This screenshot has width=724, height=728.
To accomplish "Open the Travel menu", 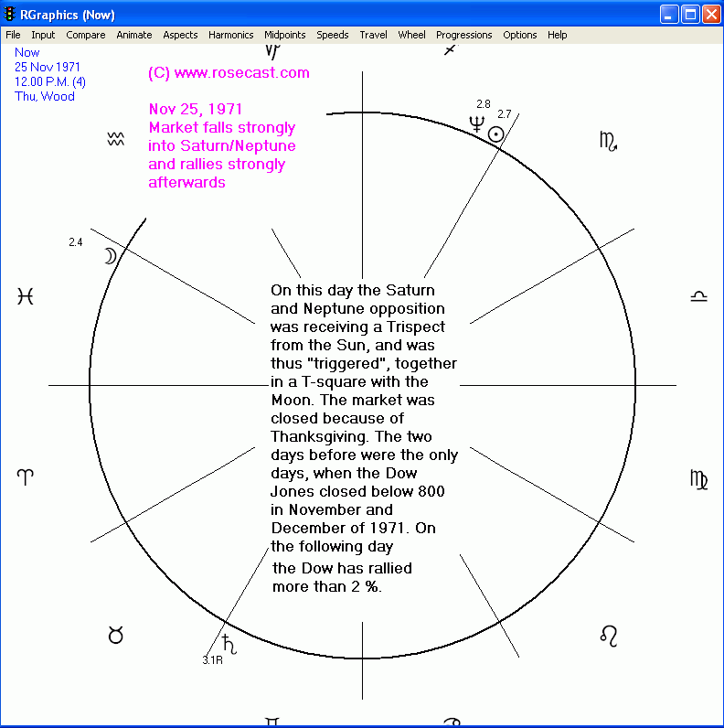I will point(373,35).
